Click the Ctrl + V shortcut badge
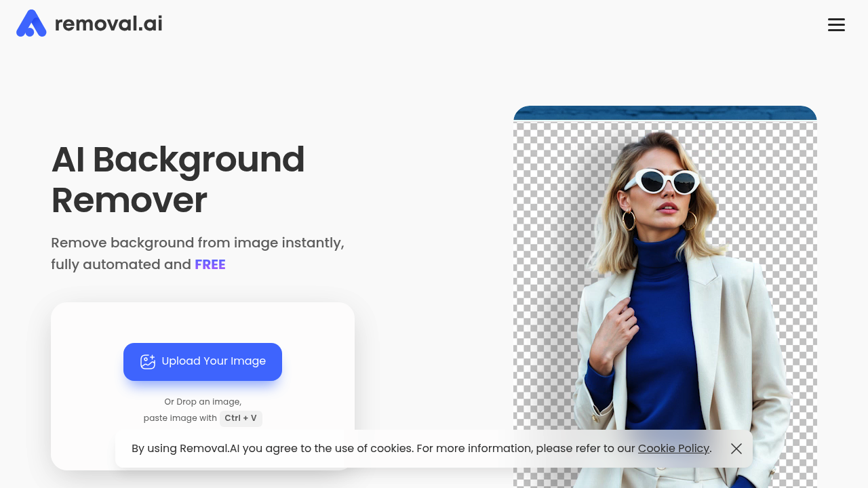 point(241,418)
